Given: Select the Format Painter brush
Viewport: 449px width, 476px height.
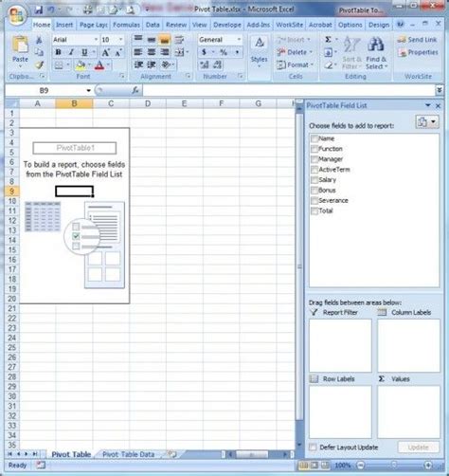Looking at the screenshot, I should (39, 64).
